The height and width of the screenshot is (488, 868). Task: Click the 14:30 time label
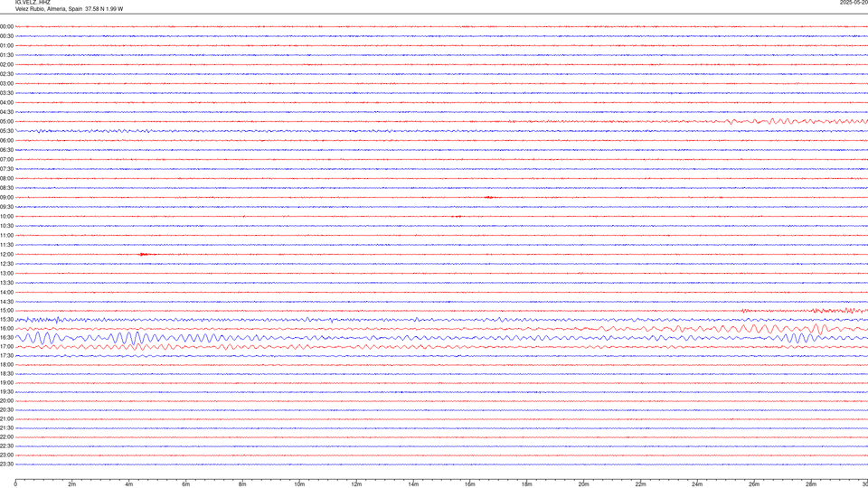[x=6, y=302]
